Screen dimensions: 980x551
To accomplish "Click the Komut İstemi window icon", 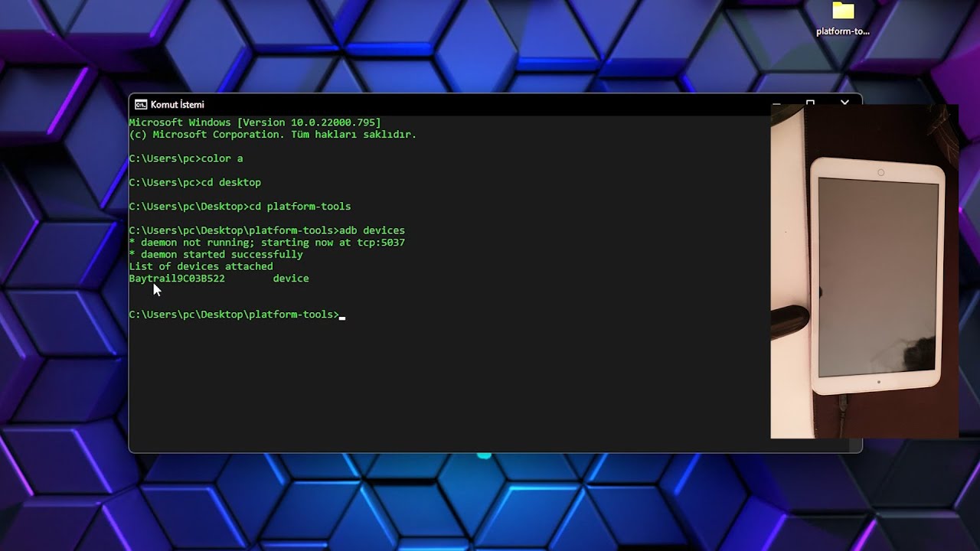I will click(x=141, y=105).
